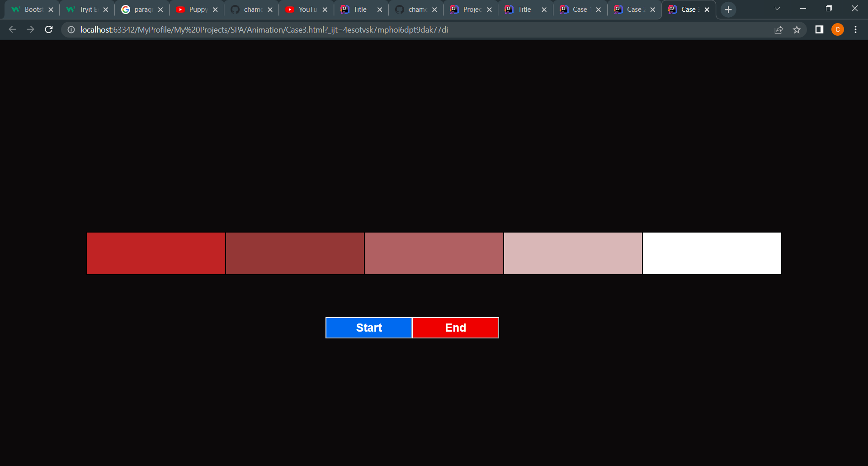Select the dark maroon color box
This screenshot has width=868, height=466.
pos(295,253)
